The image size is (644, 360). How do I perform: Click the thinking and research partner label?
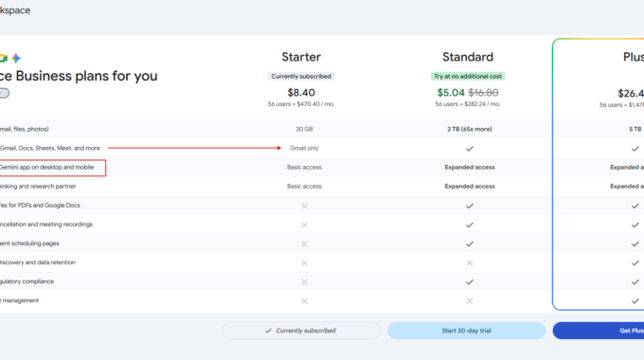tap(38, 187)
